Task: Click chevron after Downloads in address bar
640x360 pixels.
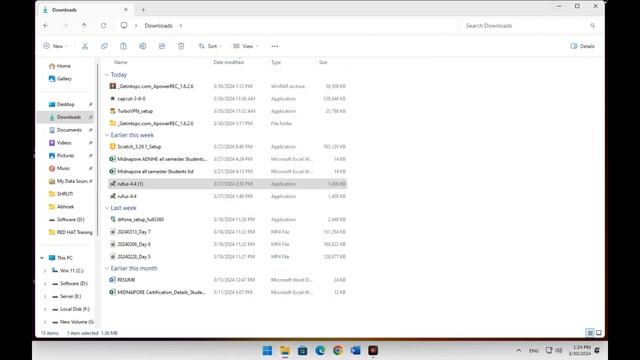Action: [181, 25]
